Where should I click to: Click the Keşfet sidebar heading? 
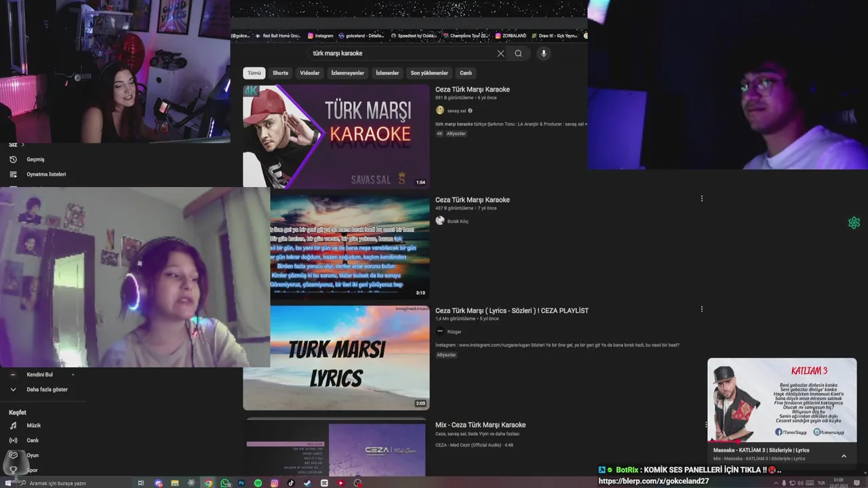(x=18, y=412)
